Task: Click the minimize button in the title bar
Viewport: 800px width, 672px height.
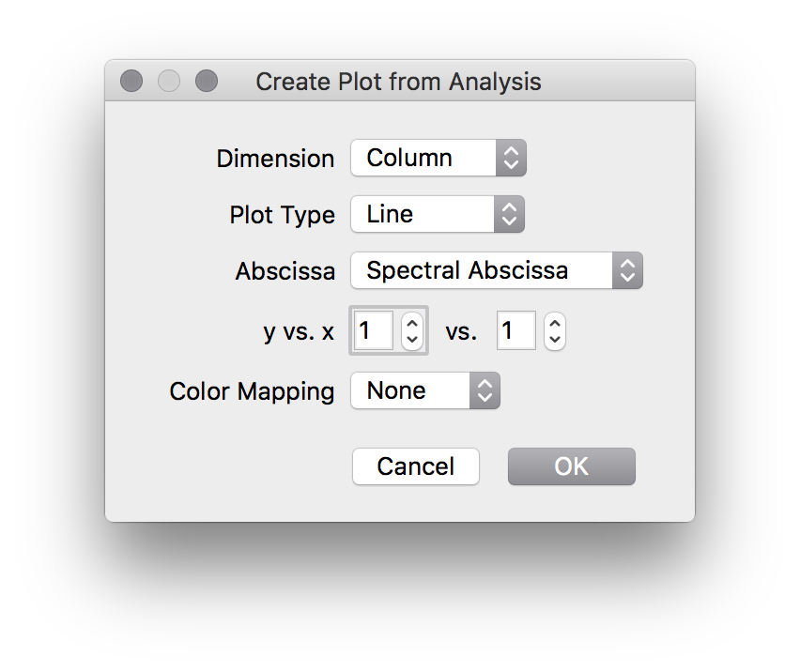Action: tap(169, 82)
